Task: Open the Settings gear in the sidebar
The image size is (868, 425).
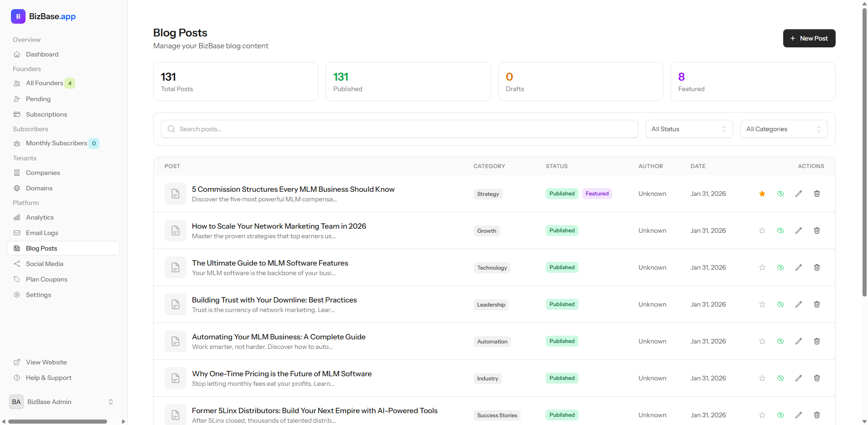Action: click(17, 295)
